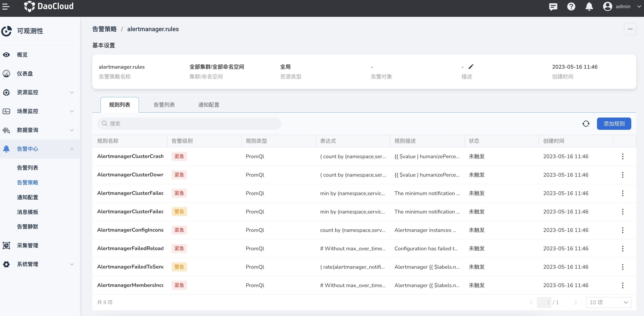
Task: Click the 状态 column header
Action: coord(474,141)
